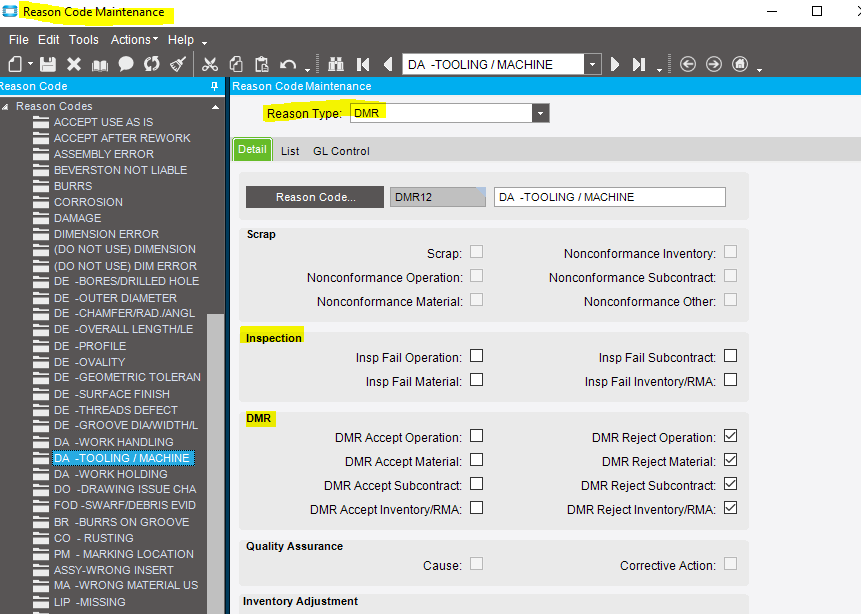The height and width of the screenshot is (614, 861).
Task: Click the Paste clipboard icon
Action: pos(262,64)
